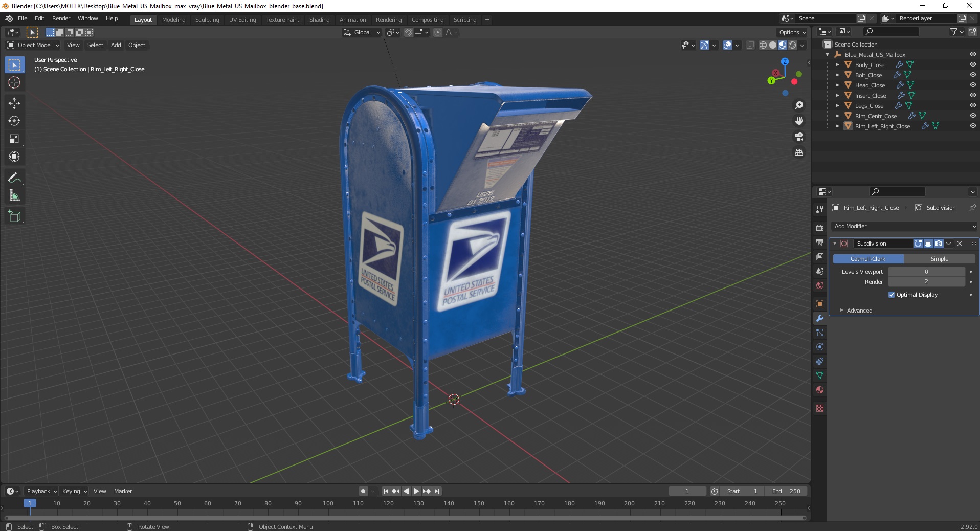Select the Cursor tool in toolbar
The height and width of the screenshot is (531, 980).
point(14,82)
